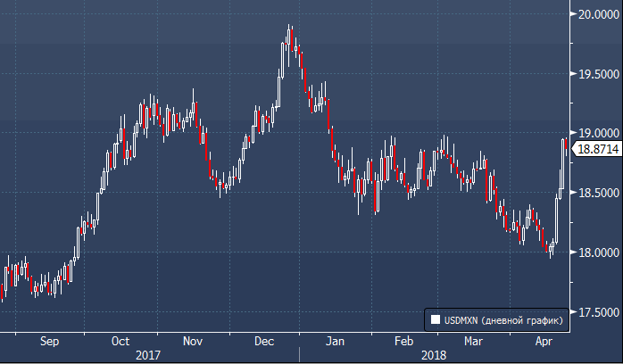Click the Dec month marker
This screenshot has width=623, height=364.
tap(264, 341)
